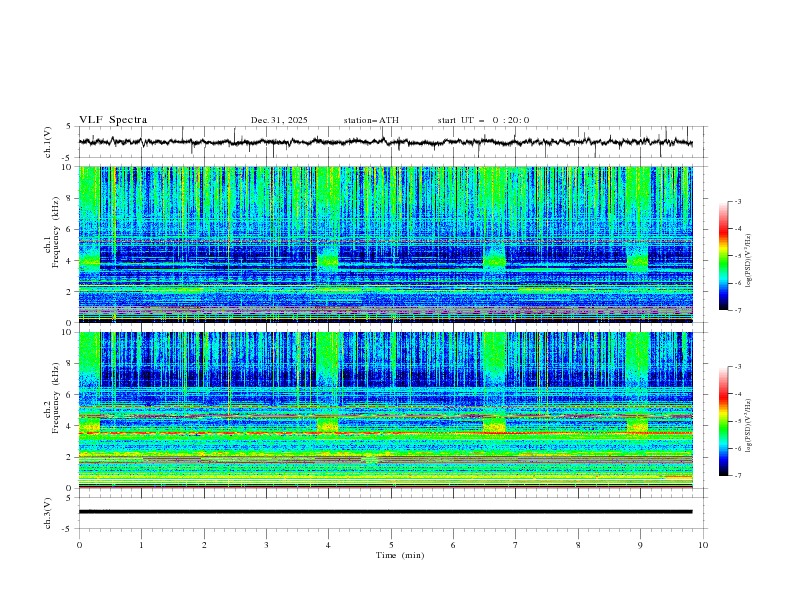Click the "start UT = 0:20:0" text
This screenshot has width=792, height=612.
click(x=483, y=120)
